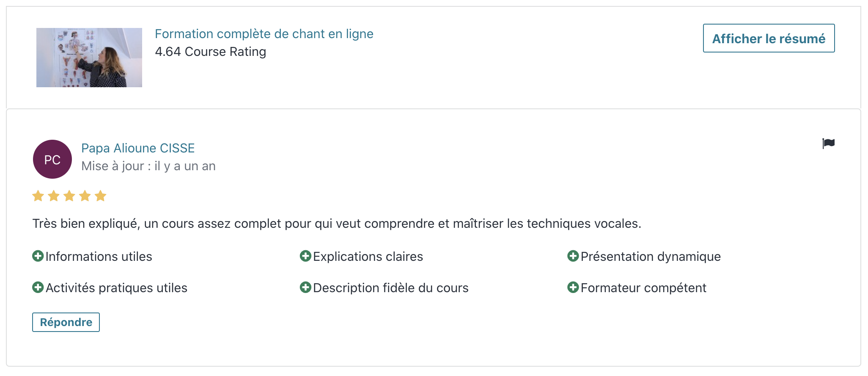The height and width of the screenshot is (376, 868).
Task: Click the course thumbnail image
Action: (x=89, y=58)
